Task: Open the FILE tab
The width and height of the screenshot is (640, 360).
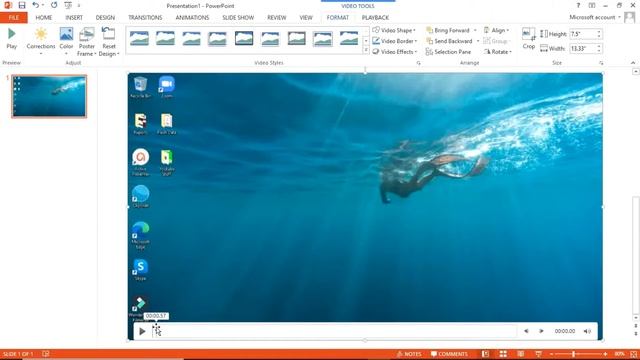Action: point(13,18)
